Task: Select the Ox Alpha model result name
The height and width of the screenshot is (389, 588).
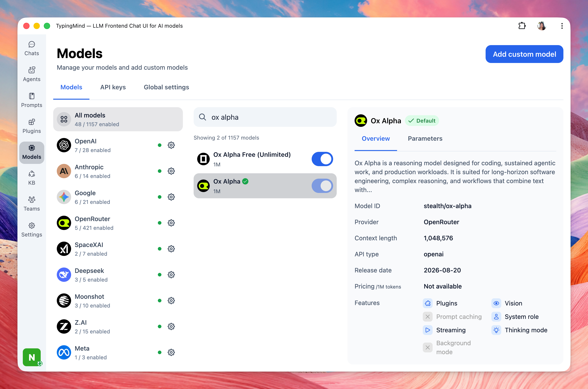Action: tap(227, 181)
